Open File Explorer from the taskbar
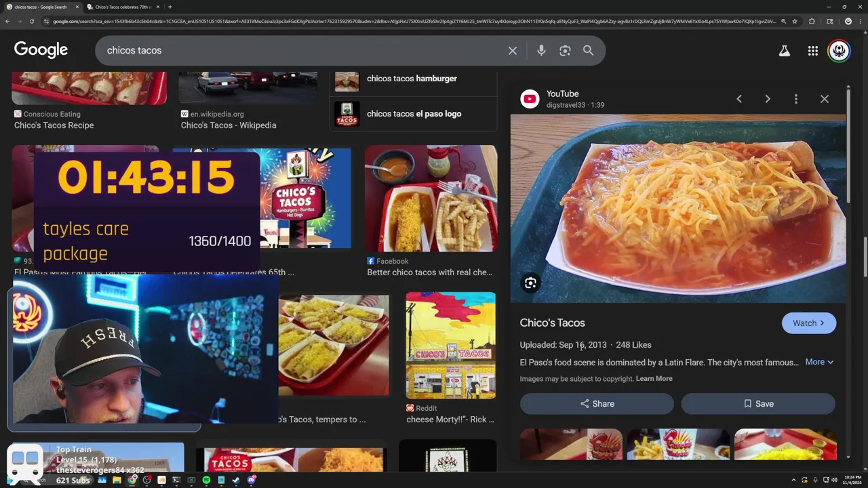Image resolution: width=868 pixels, height=488 pixels. 117,480
